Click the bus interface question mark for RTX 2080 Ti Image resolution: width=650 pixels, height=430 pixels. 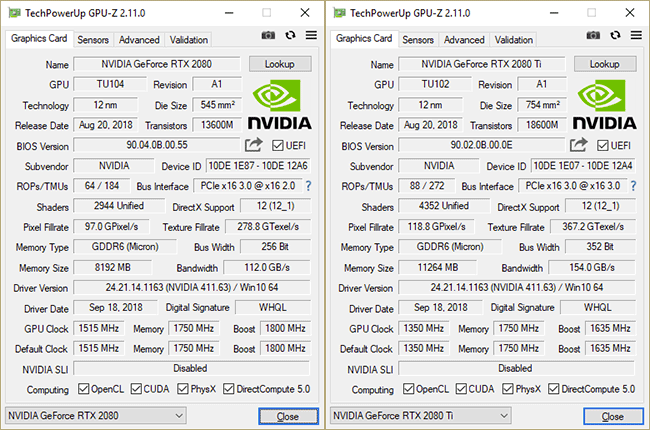click(632, 186)
